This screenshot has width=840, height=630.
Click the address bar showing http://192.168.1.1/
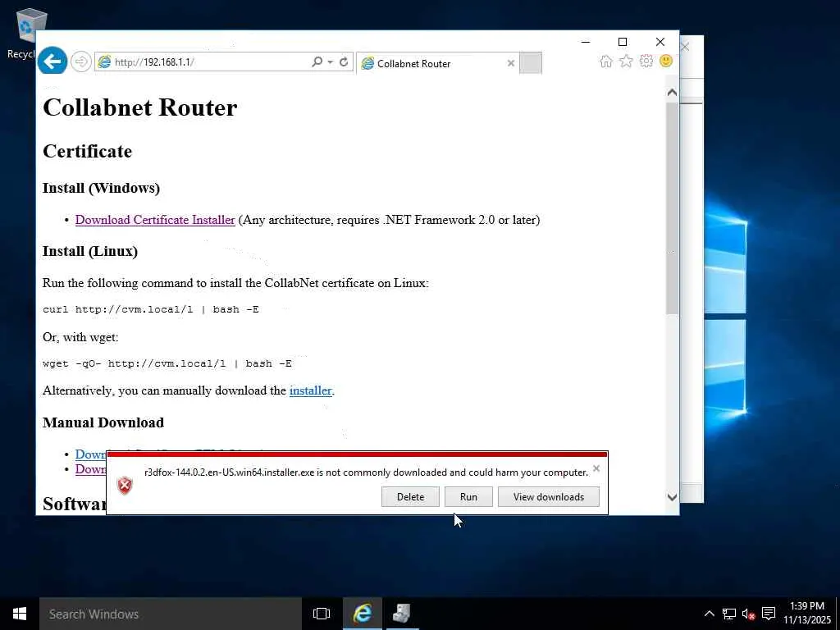(203, 62)
